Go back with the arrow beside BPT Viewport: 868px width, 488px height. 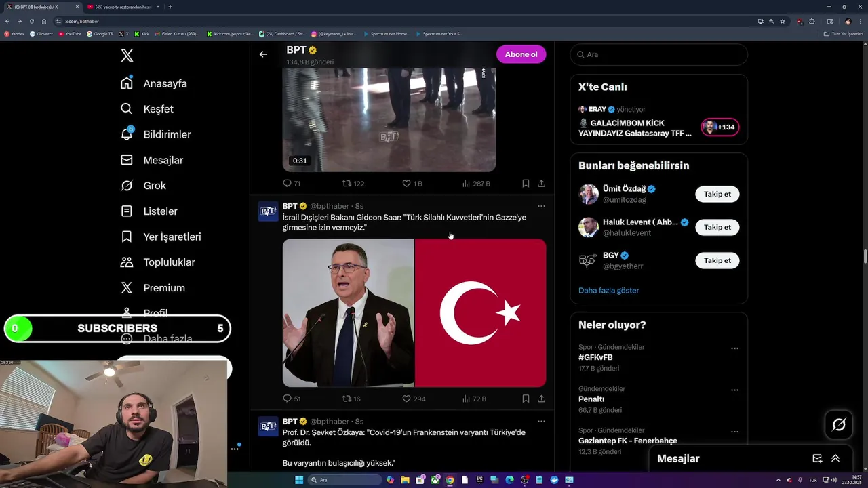(x=263, y=54)
